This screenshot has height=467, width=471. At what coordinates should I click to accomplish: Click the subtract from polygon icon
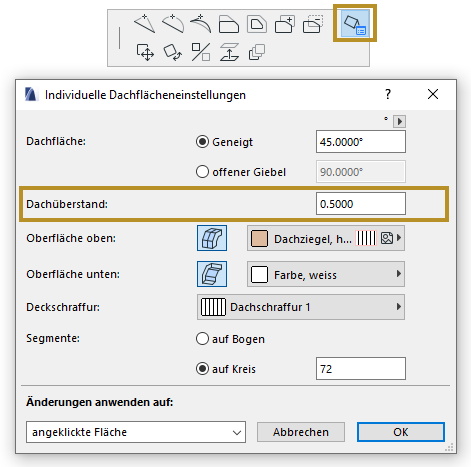tap(313, 24)
